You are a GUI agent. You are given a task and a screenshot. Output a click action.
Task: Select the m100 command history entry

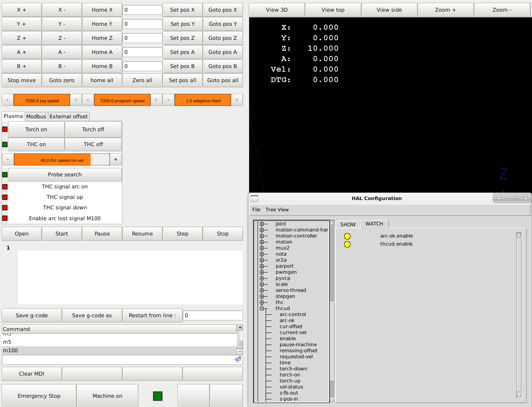click(120, 350)
